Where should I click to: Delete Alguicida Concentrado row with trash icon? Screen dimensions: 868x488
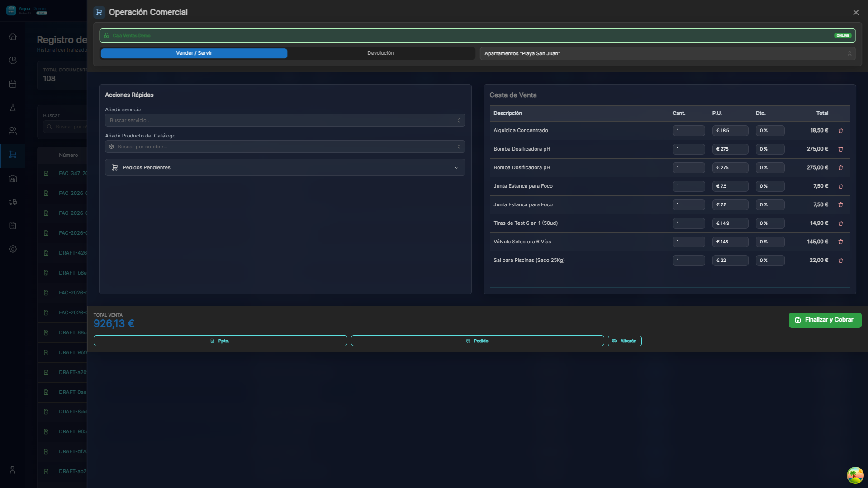(840, 131)
